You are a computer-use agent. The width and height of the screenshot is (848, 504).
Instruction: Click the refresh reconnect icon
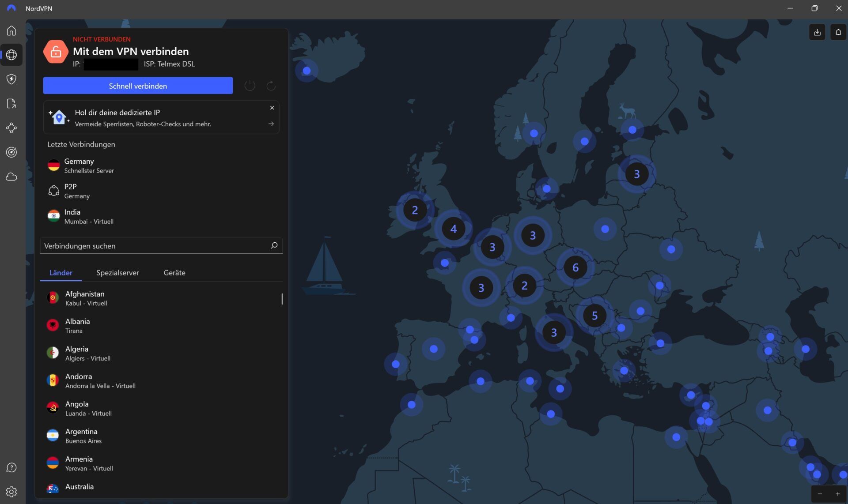(x=271, y=86)
